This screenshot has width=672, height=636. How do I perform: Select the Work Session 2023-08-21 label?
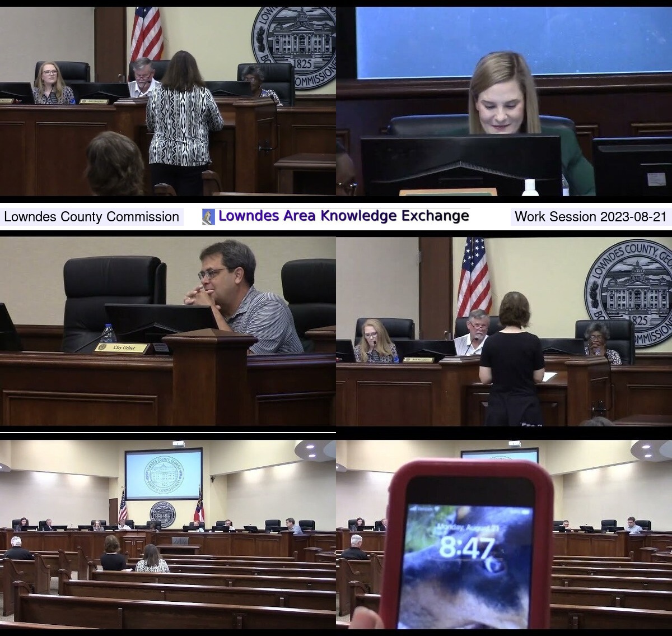pos(590,217)
